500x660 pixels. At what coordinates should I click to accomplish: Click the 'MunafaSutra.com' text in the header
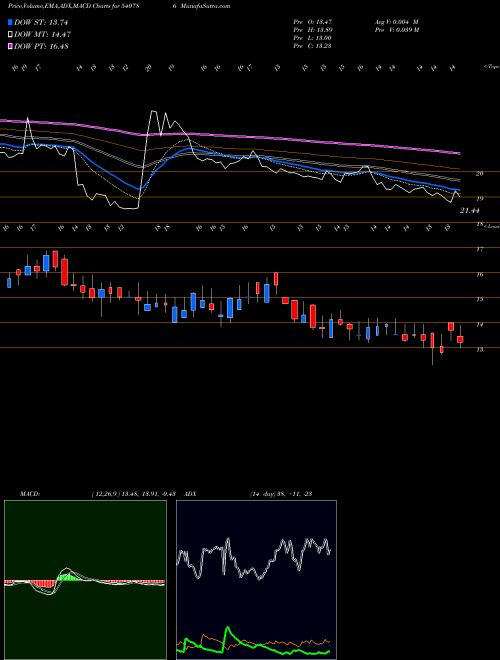(x=204, y=6)
